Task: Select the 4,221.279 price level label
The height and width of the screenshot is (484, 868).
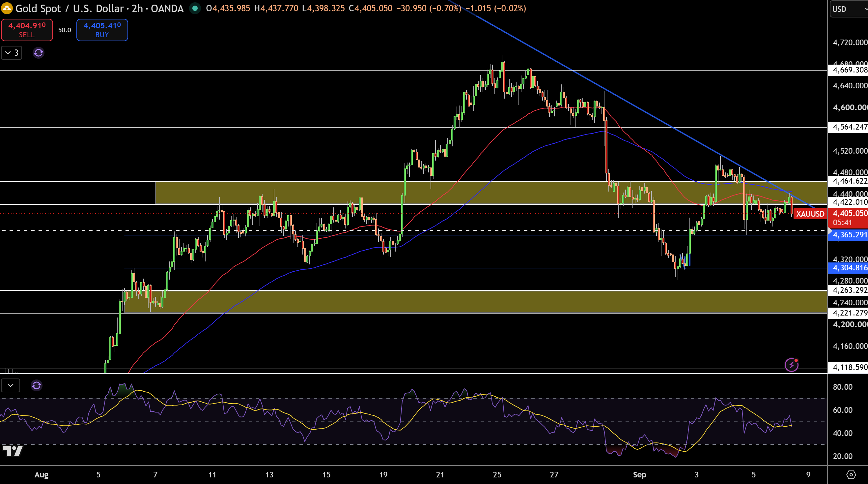Action: [x=848, y=313]
